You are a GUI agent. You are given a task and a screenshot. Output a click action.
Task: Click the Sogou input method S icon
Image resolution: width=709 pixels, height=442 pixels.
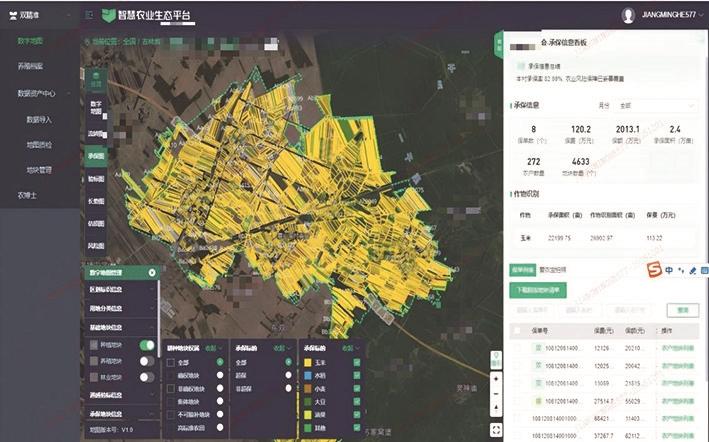(x=654, y=270)
